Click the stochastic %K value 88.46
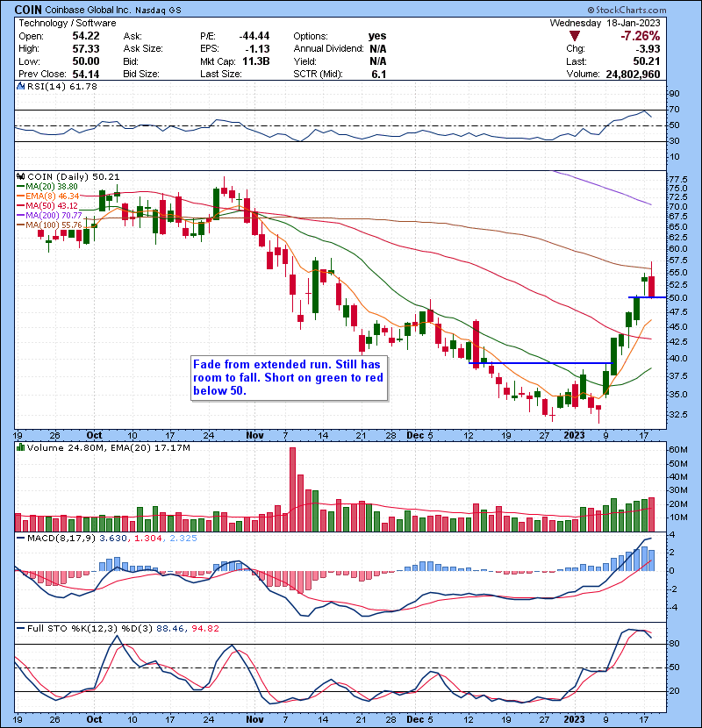702x728 pixels. point(168,629)
